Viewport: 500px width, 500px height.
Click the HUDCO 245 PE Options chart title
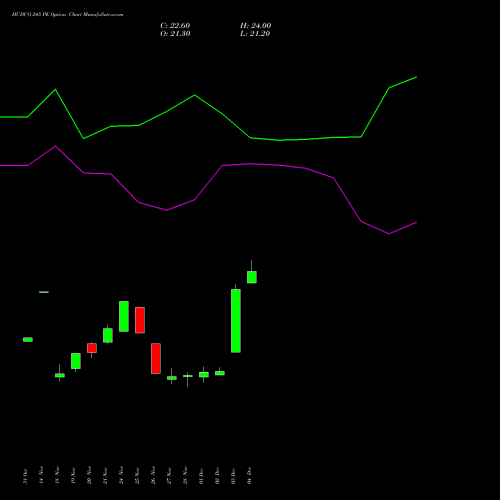[x=67, y=15]
